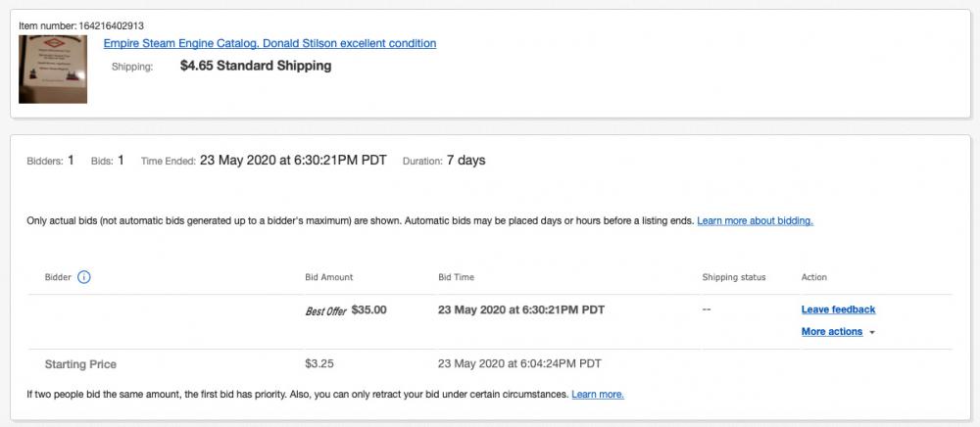Click the $4.65 Standard Shipping text
980x427 pixels.
point(256,66)
